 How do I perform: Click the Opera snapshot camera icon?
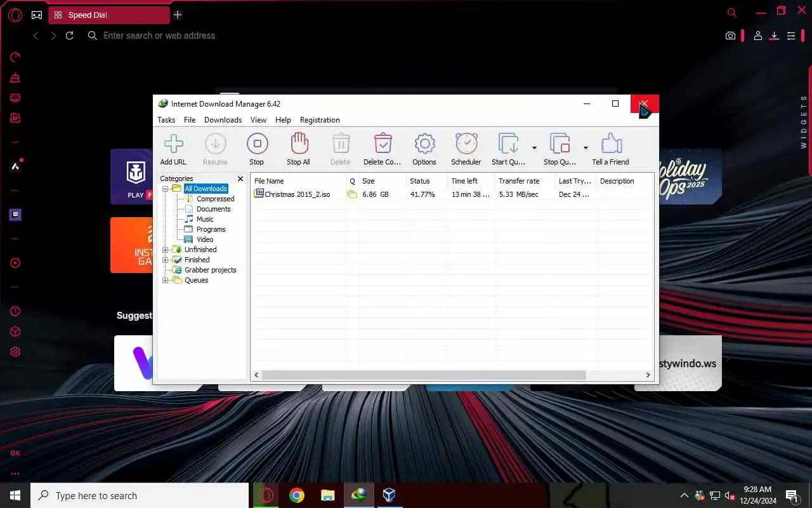(731, 36)
